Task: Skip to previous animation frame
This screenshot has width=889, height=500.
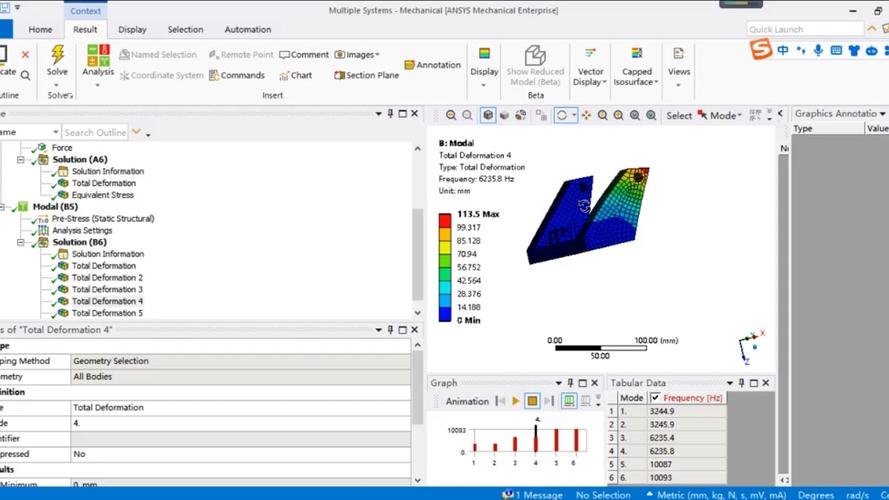Action: [x=500, y=401]
